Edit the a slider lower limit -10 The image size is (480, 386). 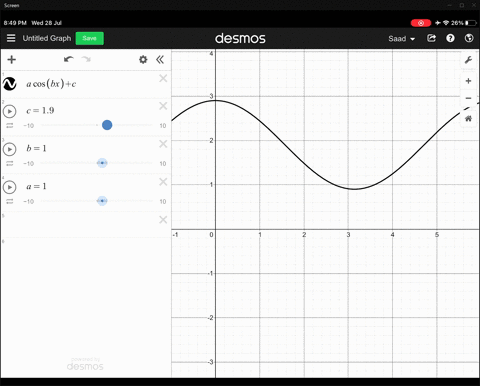[29, 202]
